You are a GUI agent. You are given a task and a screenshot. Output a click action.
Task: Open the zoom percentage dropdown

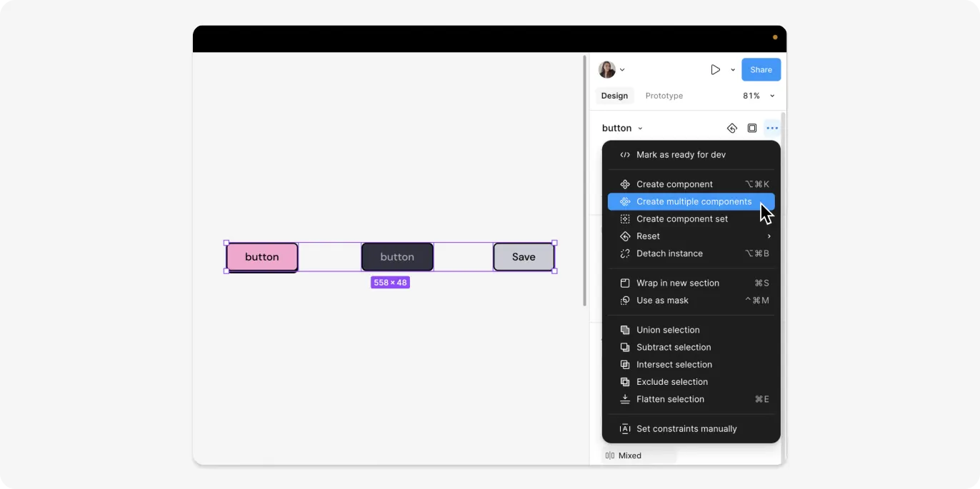click(759, 96)
